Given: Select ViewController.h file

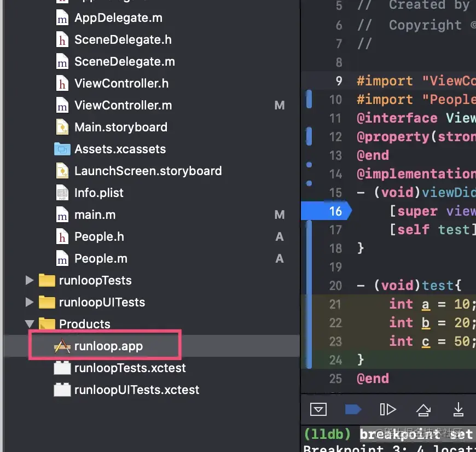Looking at the screenshot, I should point(121,84).
